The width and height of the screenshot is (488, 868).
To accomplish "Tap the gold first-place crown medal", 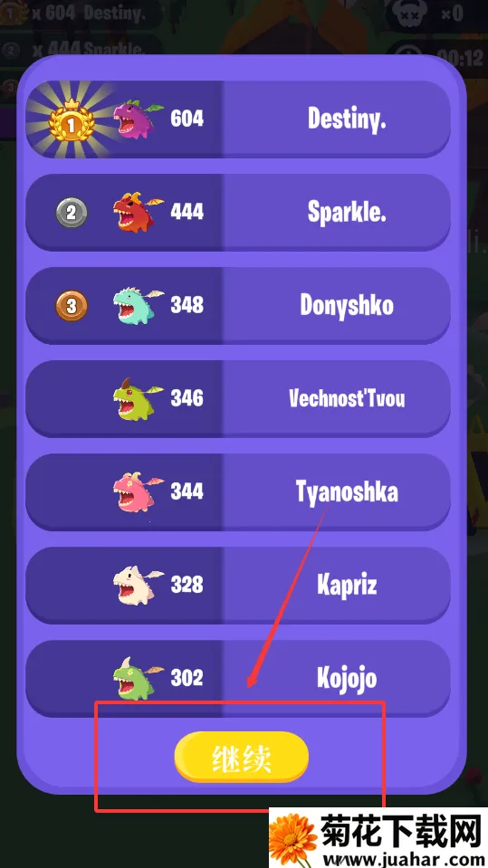I will pyautogui.click(x=71, y=120).
